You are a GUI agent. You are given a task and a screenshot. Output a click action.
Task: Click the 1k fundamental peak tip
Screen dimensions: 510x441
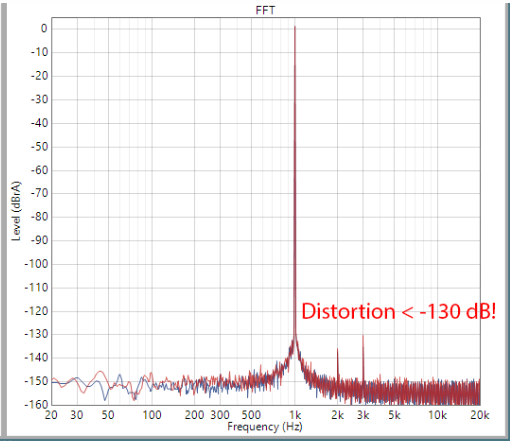coord(295,27)
